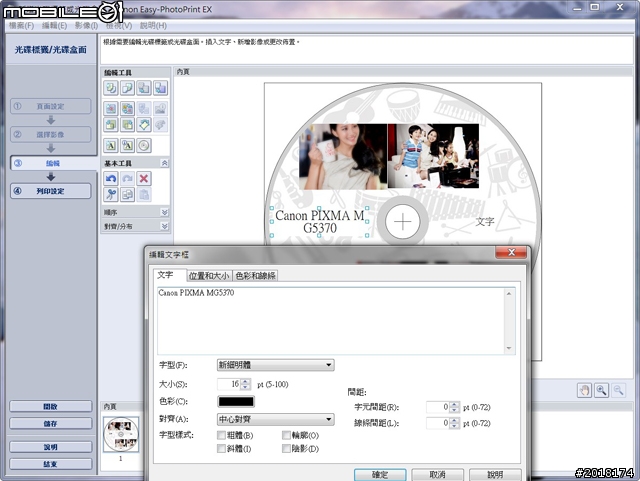This screenshot has height=481, width=640.
Task: Click the zoom out magnifier icon
Action: coord(618,390)
